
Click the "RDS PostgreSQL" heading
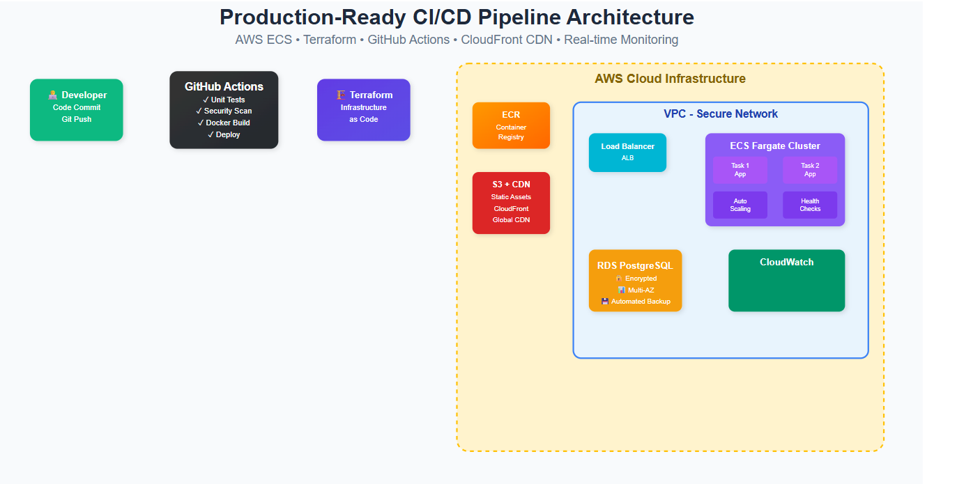(x=635, y=265)
